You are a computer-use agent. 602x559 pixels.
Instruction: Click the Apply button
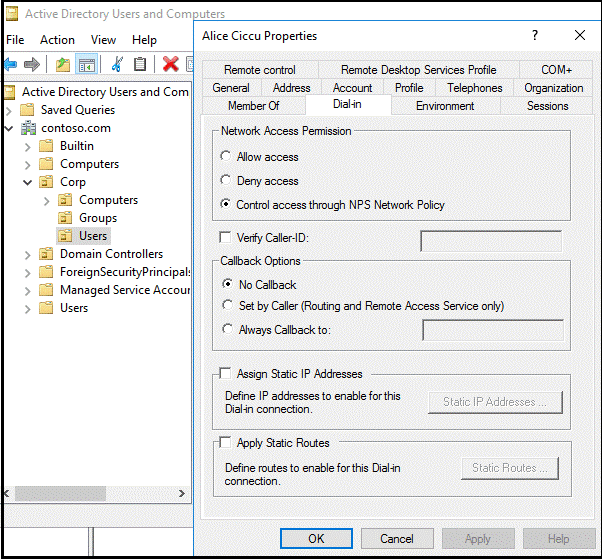point(478,538)
